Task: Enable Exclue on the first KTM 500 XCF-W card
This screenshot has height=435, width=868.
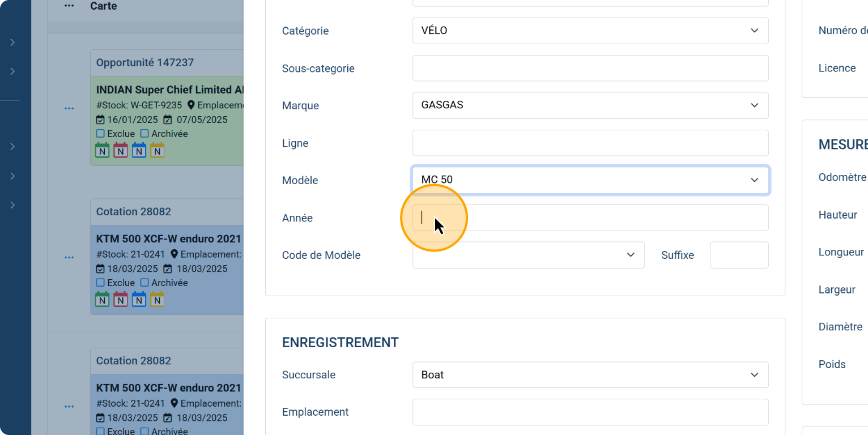Action: click(100, 283)
